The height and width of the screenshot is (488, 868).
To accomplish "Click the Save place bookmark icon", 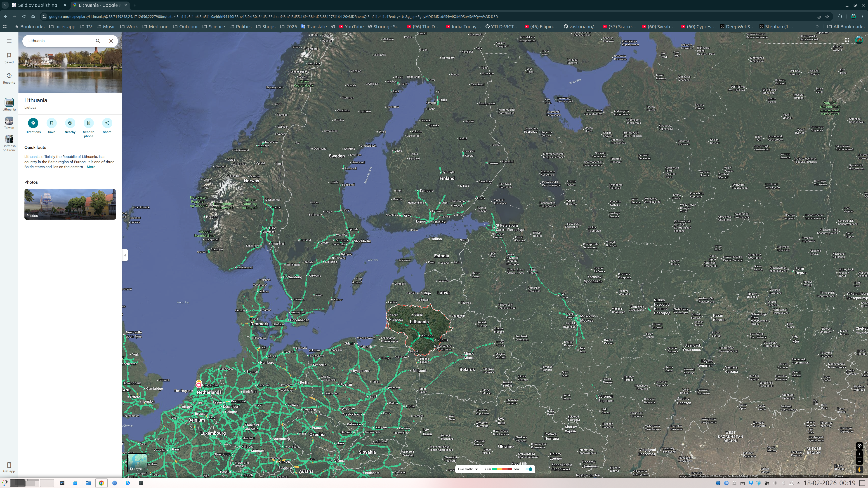I will pos(52,123).
